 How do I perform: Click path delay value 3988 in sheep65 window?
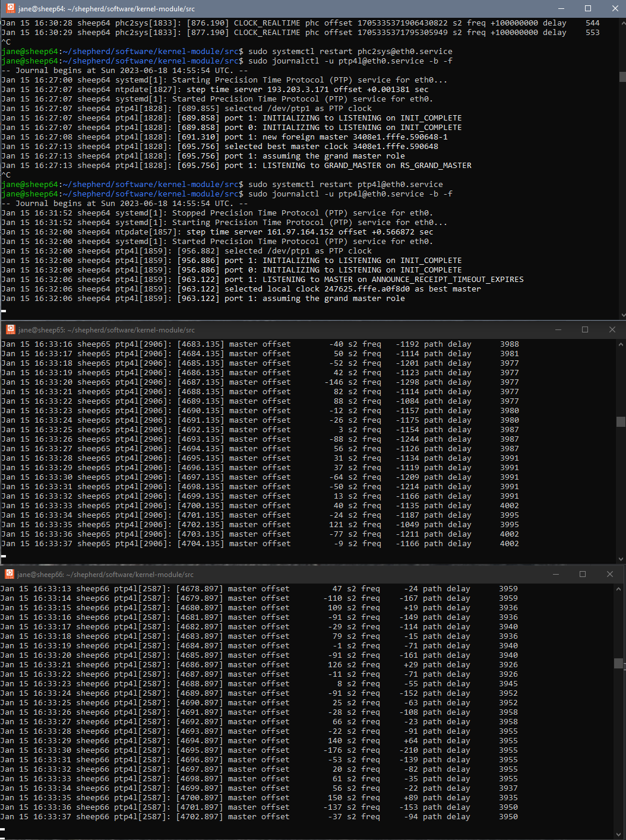coord(510,344)
